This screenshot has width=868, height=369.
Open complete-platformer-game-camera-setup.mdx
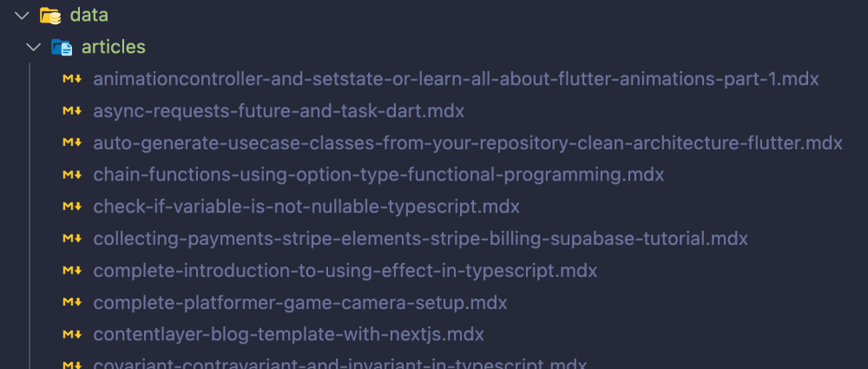pyautogui.click(x=300, y=302)
